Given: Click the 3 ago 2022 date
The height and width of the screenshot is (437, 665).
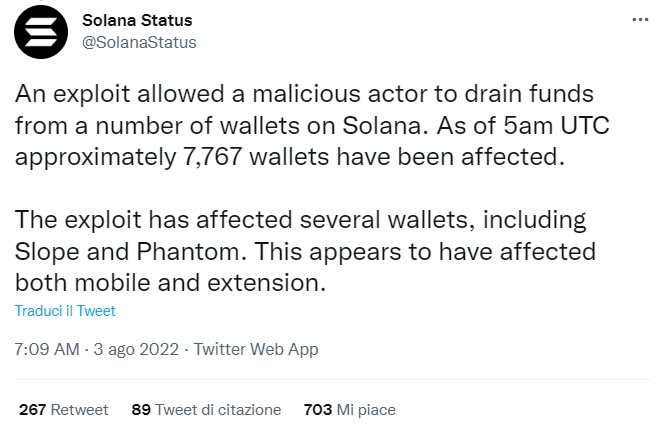Looking at the screenshot, I should click(137, 350).
